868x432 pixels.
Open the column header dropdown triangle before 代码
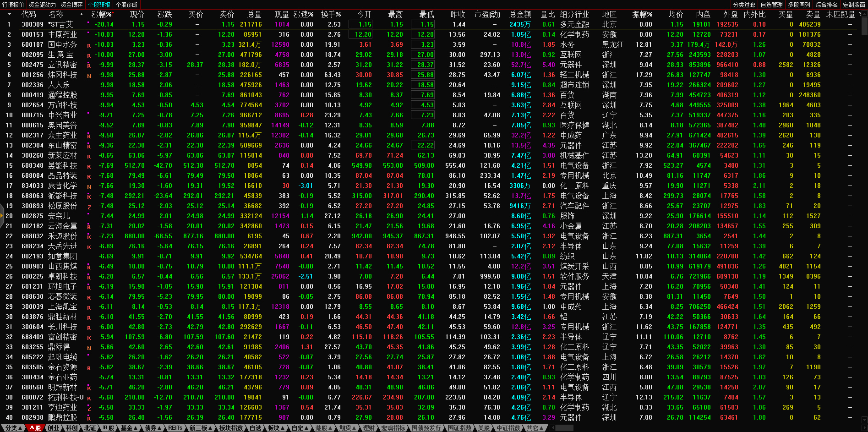click(x=9, y=14)
